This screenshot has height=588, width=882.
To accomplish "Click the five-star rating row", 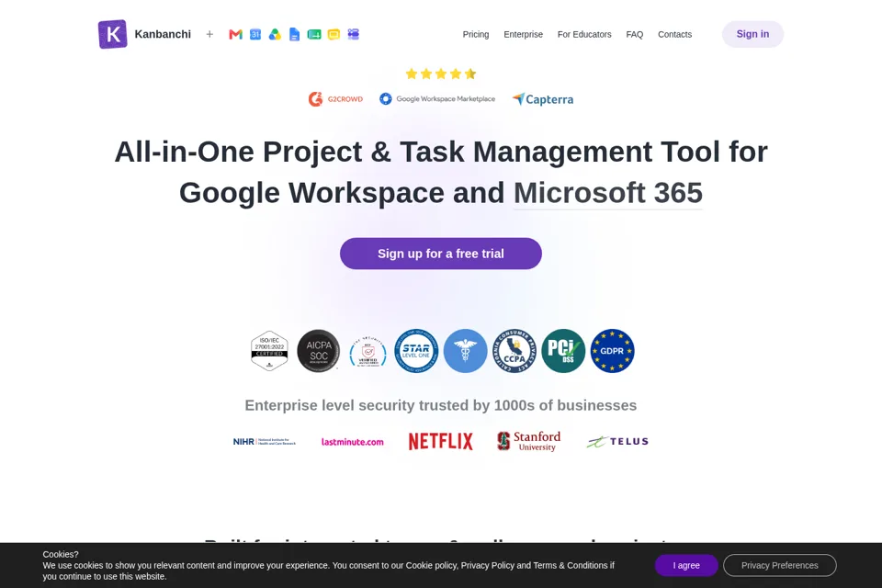I will coord(441,73).
